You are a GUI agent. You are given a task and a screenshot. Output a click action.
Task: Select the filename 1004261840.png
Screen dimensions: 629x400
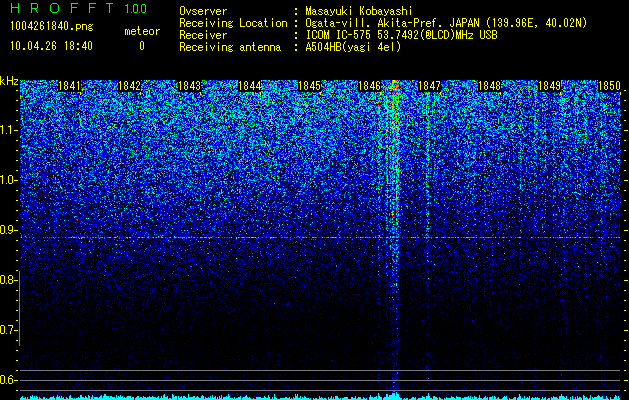point(52,26)
